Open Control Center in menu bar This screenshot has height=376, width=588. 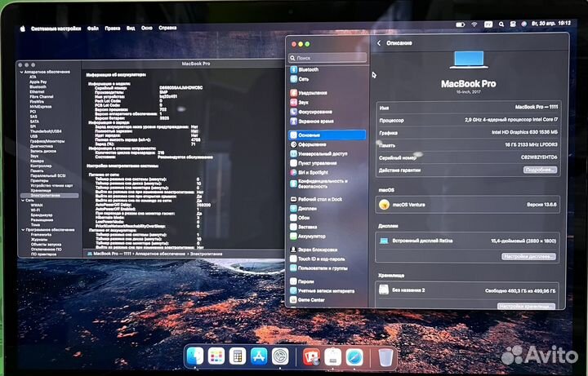click(513, 24)
